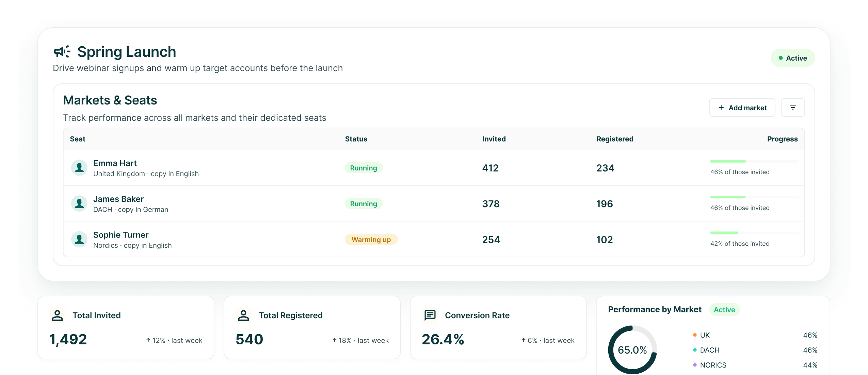Click the Seat column header

coord(78,139)
